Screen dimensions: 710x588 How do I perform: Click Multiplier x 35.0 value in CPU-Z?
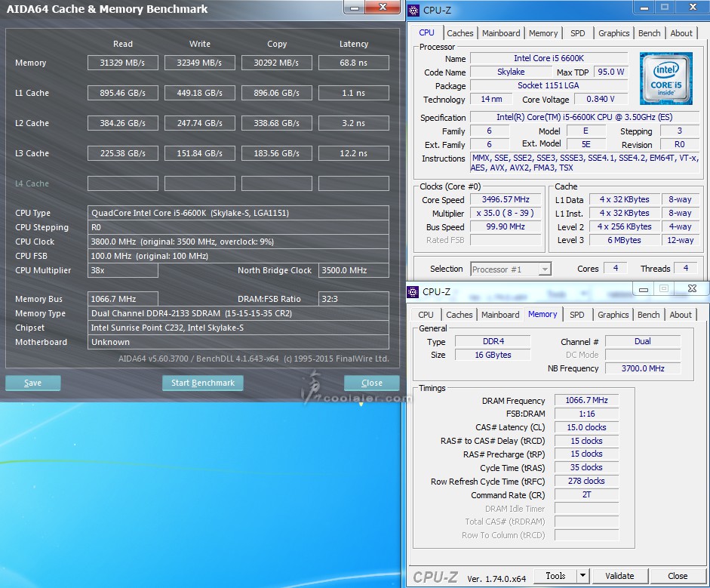tap(506, 213)
